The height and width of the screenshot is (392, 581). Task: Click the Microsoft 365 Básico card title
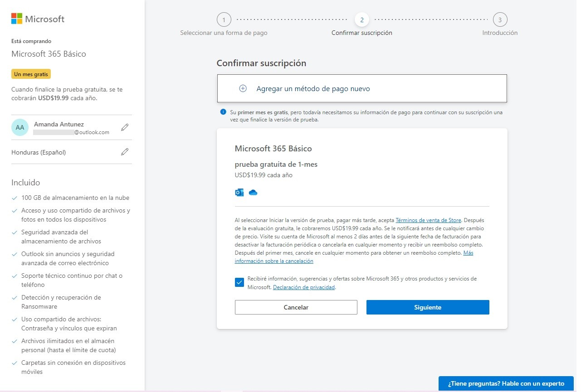pyautogui.click(x=273, y=149)
